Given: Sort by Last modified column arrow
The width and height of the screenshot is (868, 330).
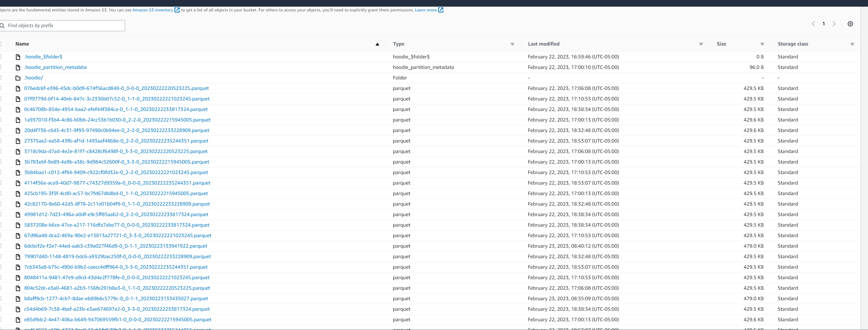Looking at the screenshot, I should click(701, 44).
